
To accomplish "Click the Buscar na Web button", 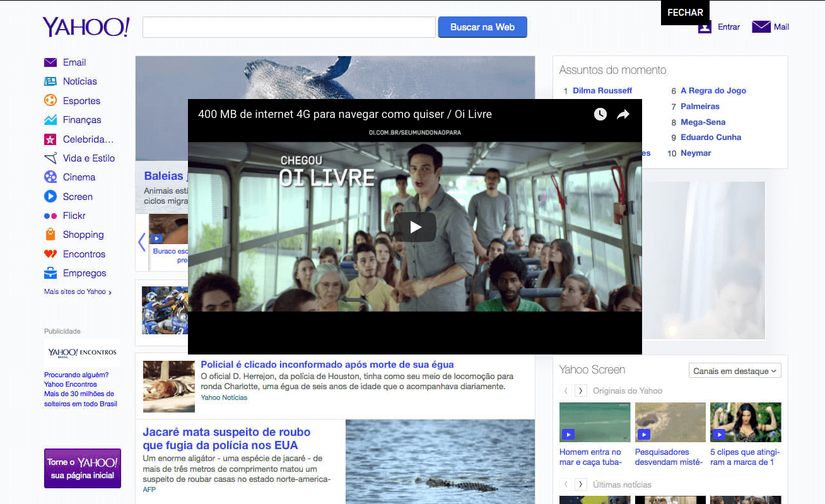I will click(483, 27).
